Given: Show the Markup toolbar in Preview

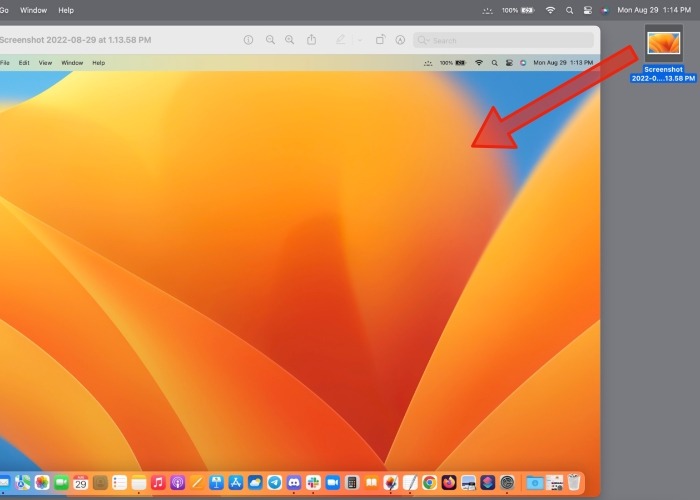Looking at the screenshot, I should pos(400,40).
